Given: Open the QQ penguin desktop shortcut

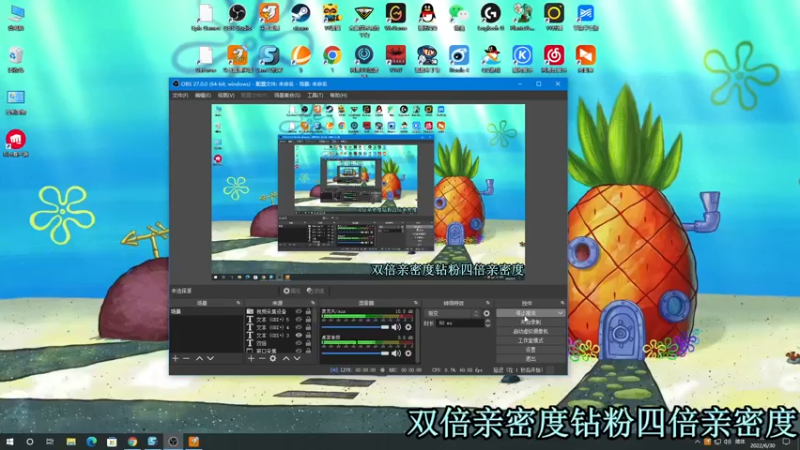Looking at the screenshot, I should (428, 17).
